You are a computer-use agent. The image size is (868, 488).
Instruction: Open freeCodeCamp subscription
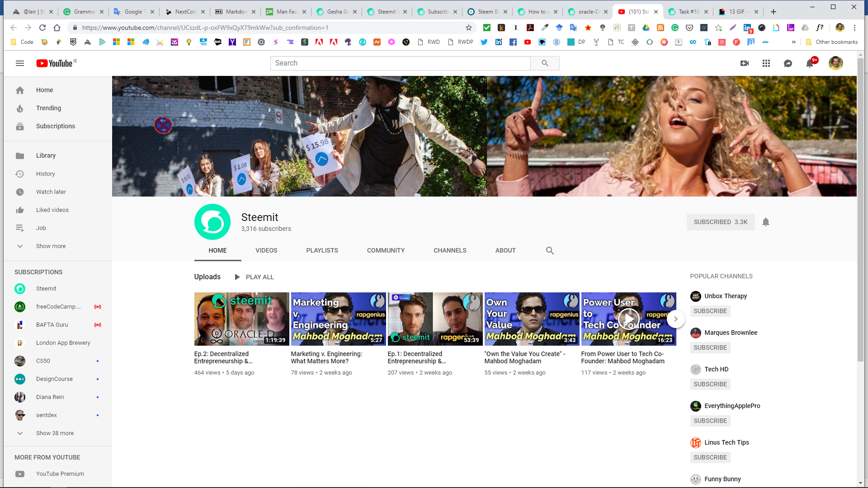click(58, 307)
